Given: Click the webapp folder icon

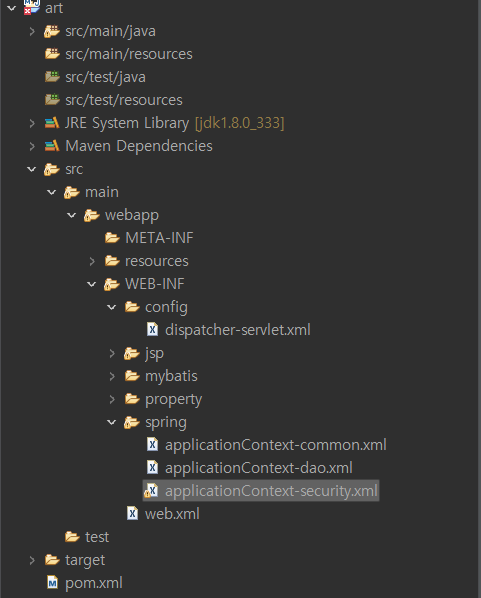Looking at the screenshot, I should (x=92, y=215).
